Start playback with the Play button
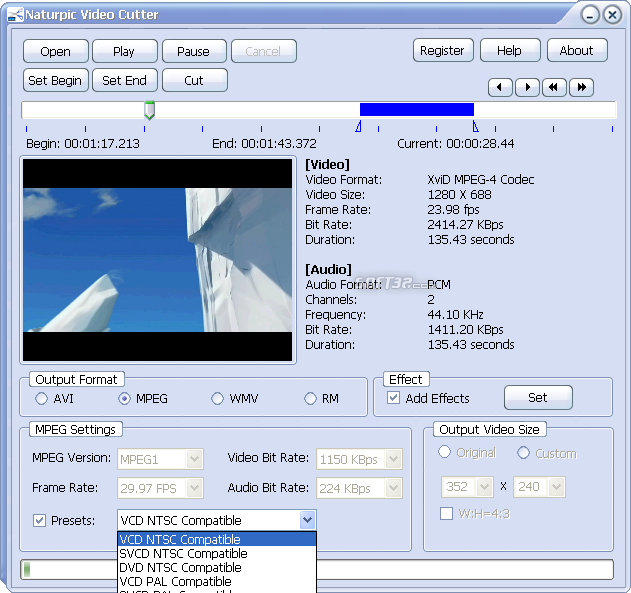This screenshot has height=593, width=631. tap(124, 51)
